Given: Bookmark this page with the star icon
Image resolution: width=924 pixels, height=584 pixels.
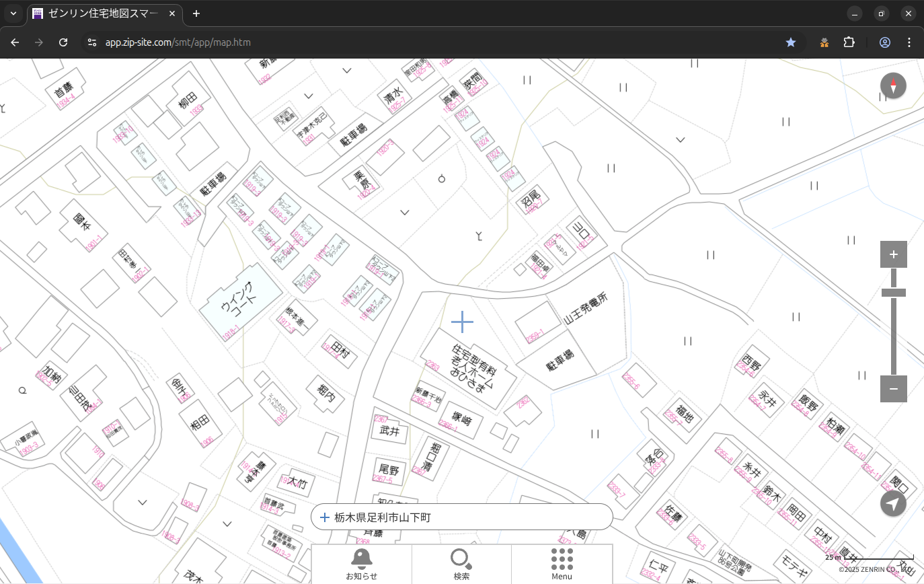Looking at the screenshot, I should coord(791,42).
